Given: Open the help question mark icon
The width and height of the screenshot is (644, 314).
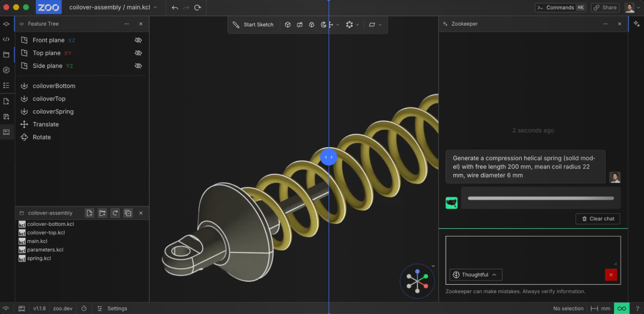Looking at the screenshot, I should click(637, 308).
